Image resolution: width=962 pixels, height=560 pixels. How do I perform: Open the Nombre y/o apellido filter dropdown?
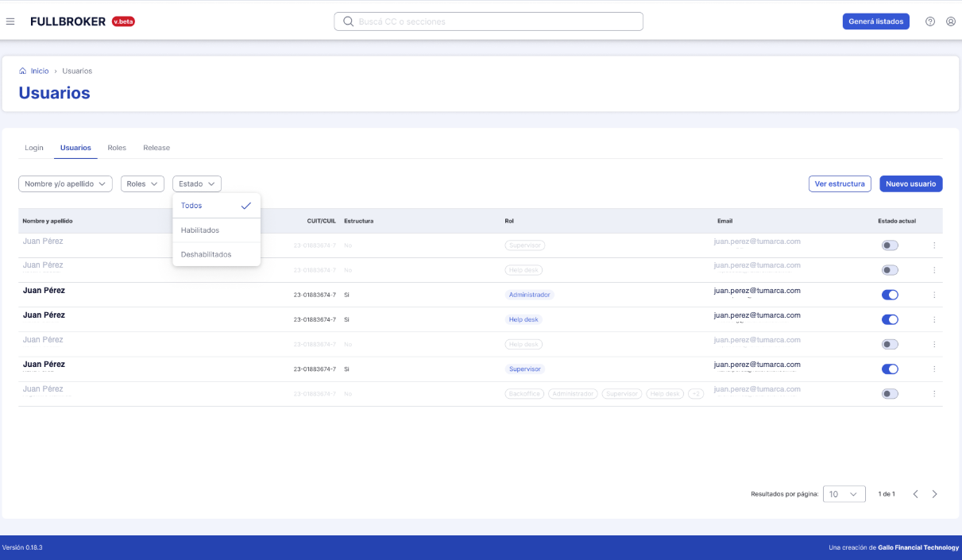(x=65, y=183)
